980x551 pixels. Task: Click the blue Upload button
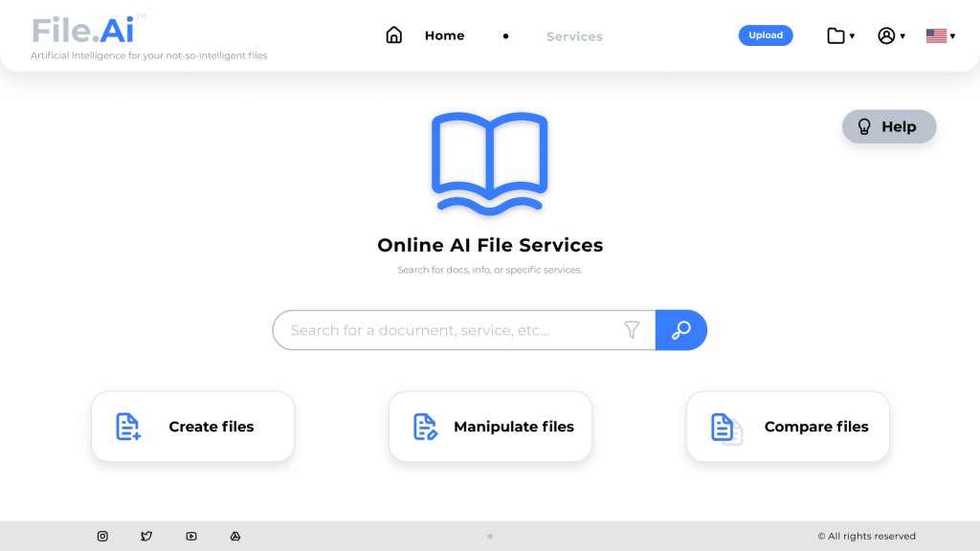(x=766, y=35)
